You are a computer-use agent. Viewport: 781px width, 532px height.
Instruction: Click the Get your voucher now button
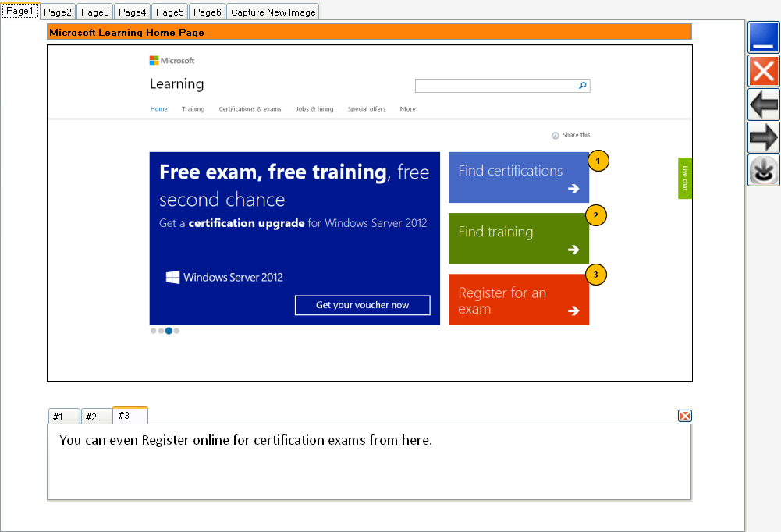pos(363,305)
